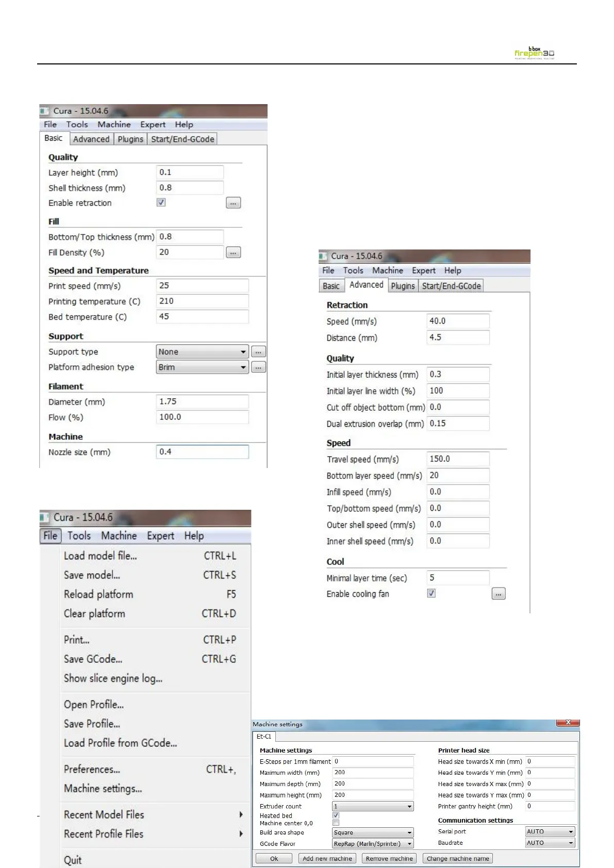Click Bed temperature field showing 45

[x=202, y=316]
